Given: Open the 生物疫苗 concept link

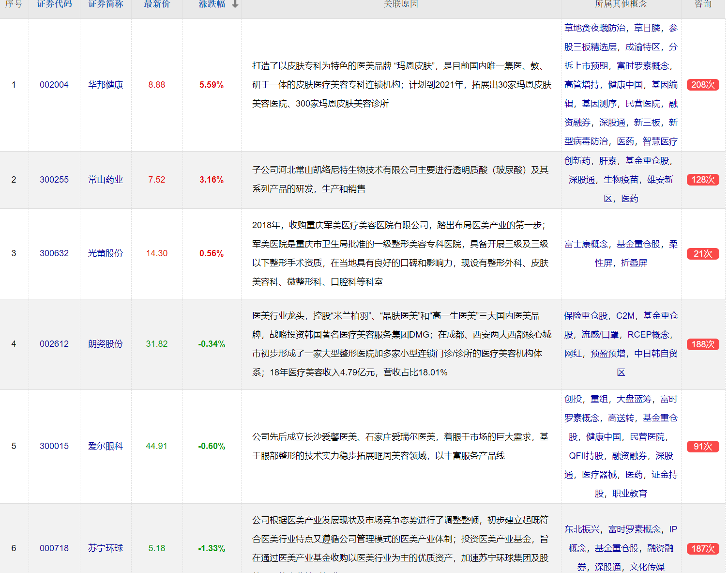Looking at the screenshot, I should [x=621, y=180].
